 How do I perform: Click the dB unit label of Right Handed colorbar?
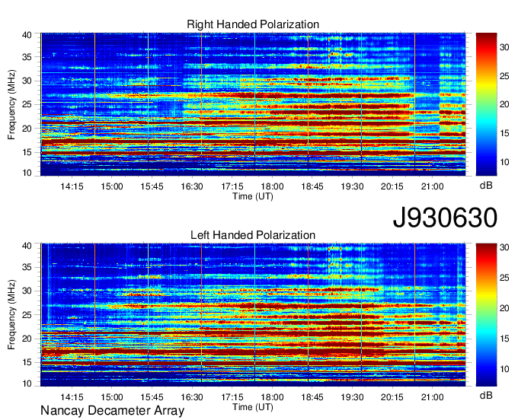pyautogui.click(x=486, y=186)
